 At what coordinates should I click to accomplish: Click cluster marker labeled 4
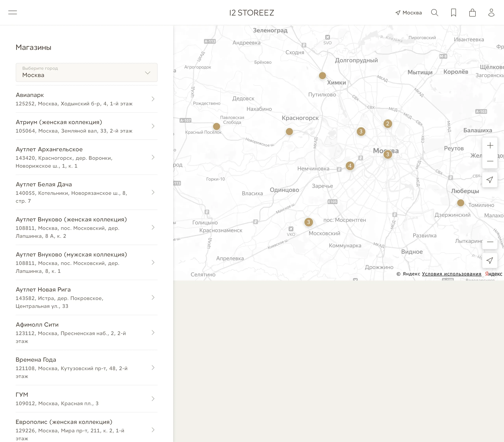(350, 166)
